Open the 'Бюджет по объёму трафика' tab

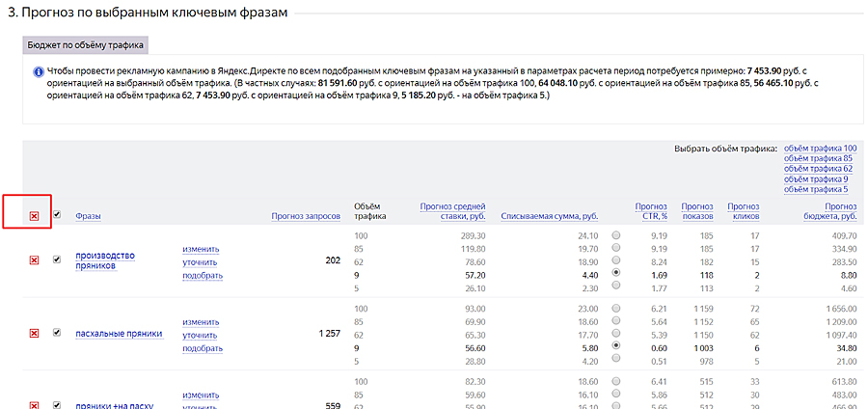coord(85,44)
